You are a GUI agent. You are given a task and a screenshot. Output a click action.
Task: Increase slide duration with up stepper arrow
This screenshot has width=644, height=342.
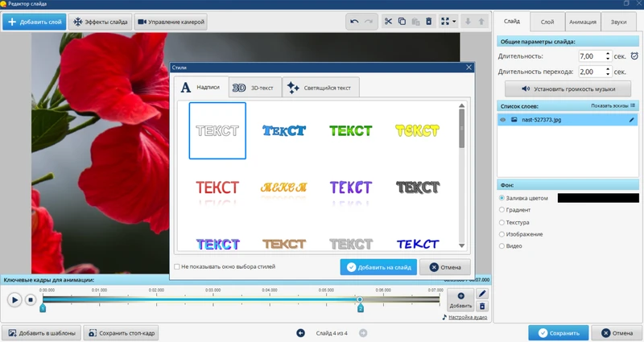pos(609,54)
